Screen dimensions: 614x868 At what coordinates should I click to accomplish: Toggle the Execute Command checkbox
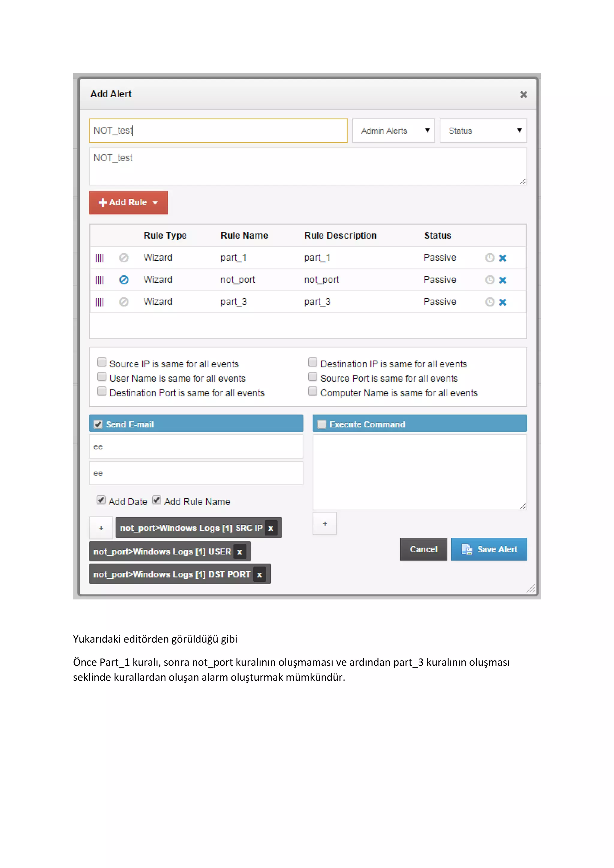coord(322,424)
